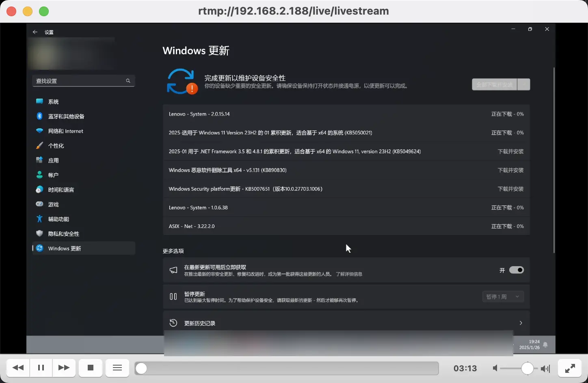588x383 pixels.
Task: Adjust the player's volume slider knob
Action: 527,368
